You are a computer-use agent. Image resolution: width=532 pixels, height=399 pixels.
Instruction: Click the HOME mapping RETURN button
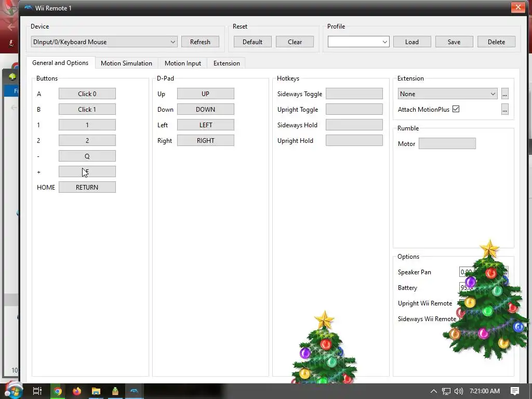87,187
